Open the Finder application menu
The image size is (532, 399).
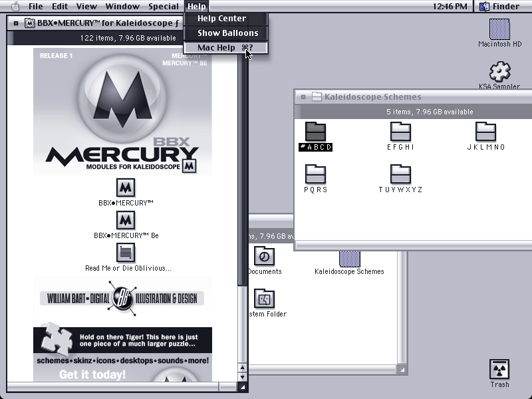coord(499,6)
